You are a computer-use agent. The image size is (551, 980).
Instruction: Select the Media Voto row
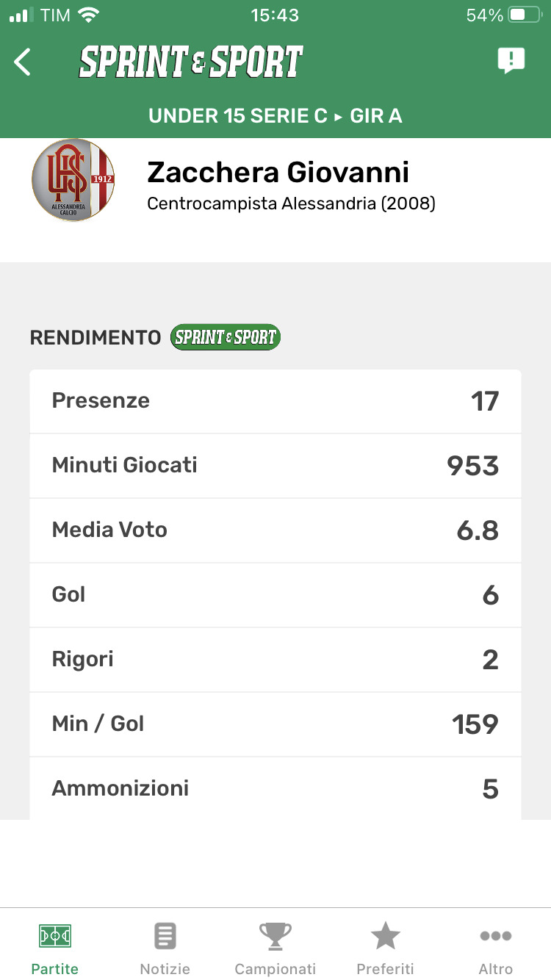(x=275, y=530)
